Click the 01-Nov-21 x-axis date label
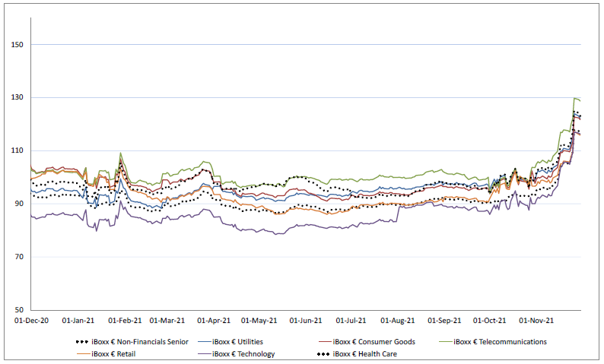This screenshot has width=604, height=364. (x=537, y=321)
